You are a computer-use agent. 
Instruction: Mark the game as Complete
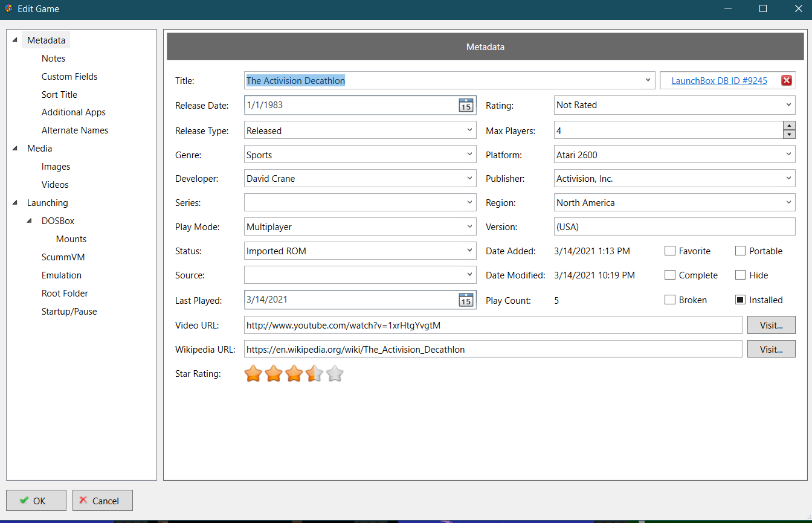(x=669, y=275)
